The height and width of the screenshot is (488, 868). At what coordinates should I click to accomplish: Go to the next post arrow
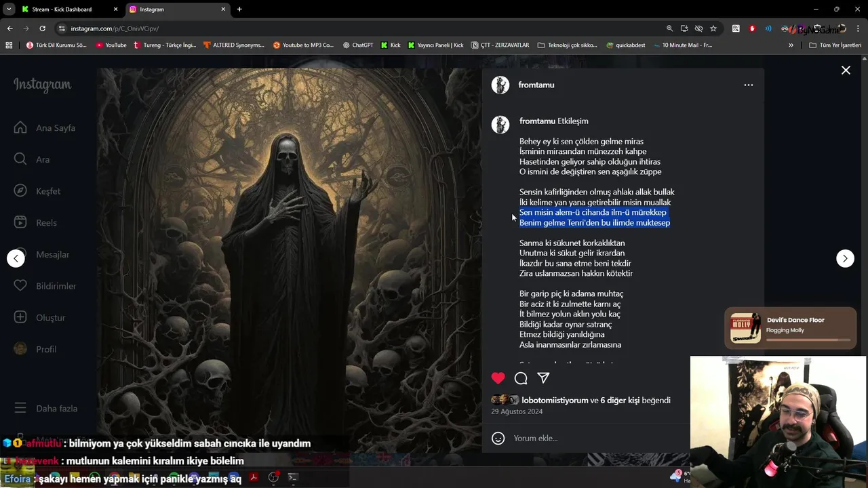click(x=845, y=258)
